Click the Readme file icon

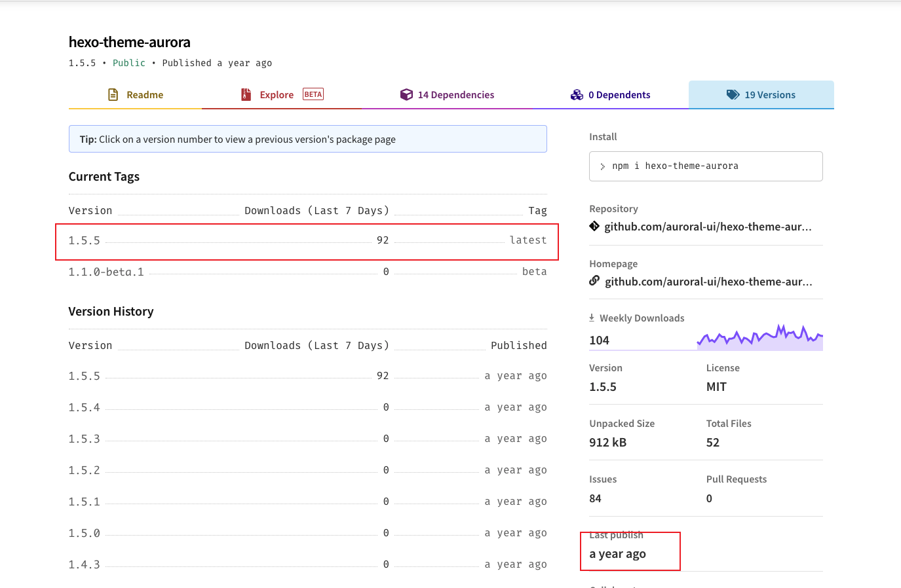(113, 95)
